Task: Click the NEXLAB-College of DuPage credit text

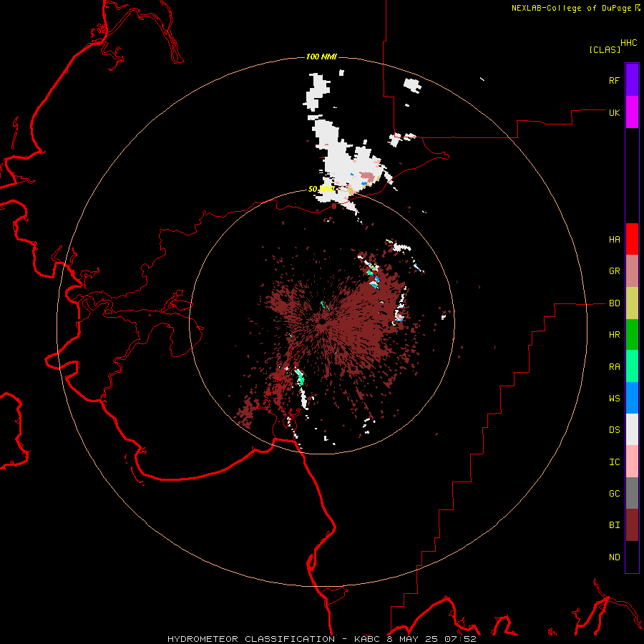Action: [572, 8]
